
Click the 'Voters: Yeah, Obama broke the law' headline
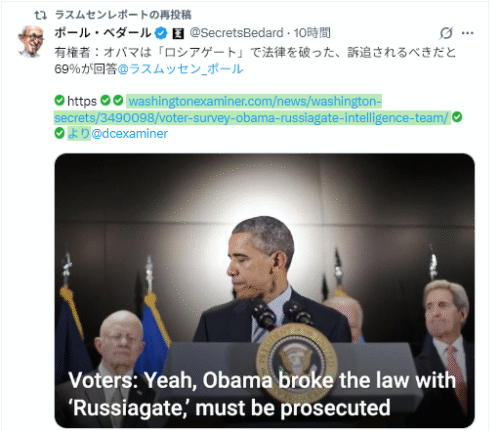(x=262, y=394)
